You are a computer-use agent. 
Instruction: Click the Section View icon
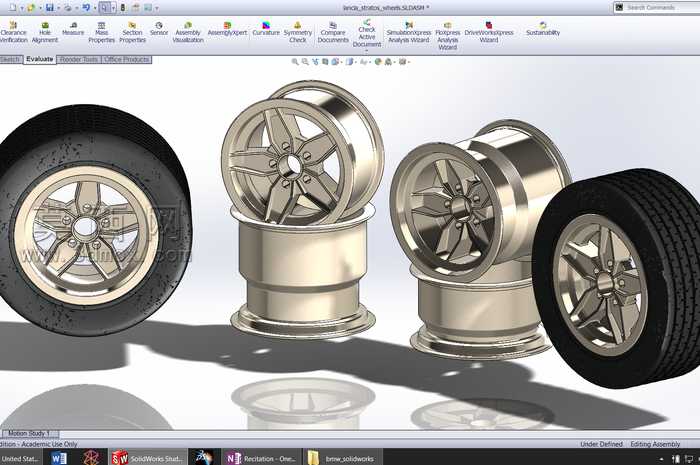click(325, 62)
